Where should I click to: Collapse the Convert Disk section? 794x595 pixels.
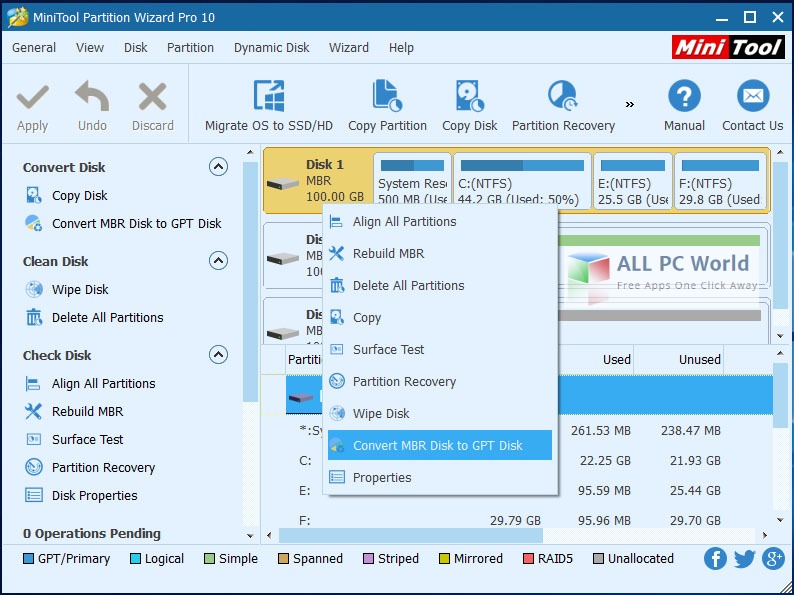pos(218,167)
